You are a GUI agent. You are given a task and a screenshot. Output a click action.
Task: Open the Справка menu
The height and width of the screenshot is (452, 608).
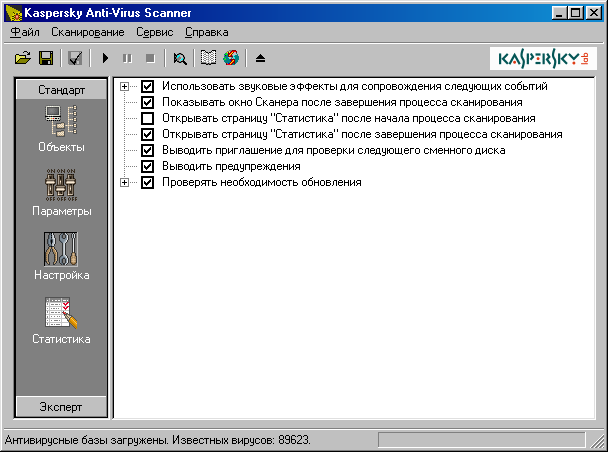click(207, 32)
